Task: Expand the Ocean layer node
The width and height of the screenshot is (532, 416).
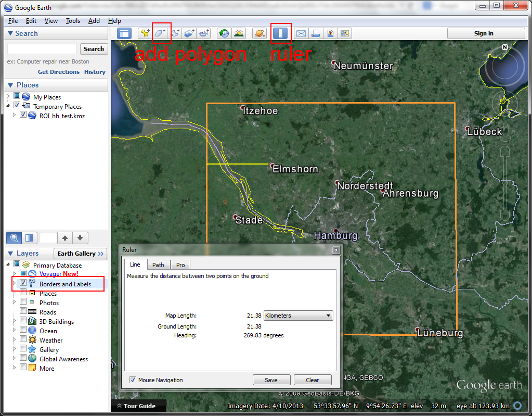Action: tap(14, 330)
